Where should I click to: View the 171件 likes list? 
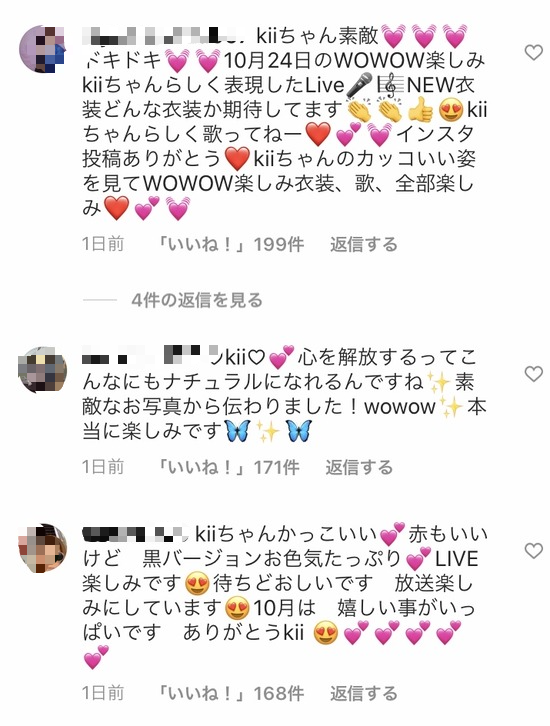point(229,467)
